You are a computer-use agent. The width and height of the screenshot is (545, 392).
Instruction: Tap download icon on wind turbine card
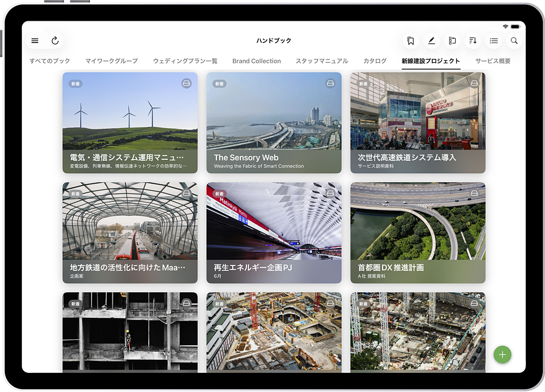point(186,83)
